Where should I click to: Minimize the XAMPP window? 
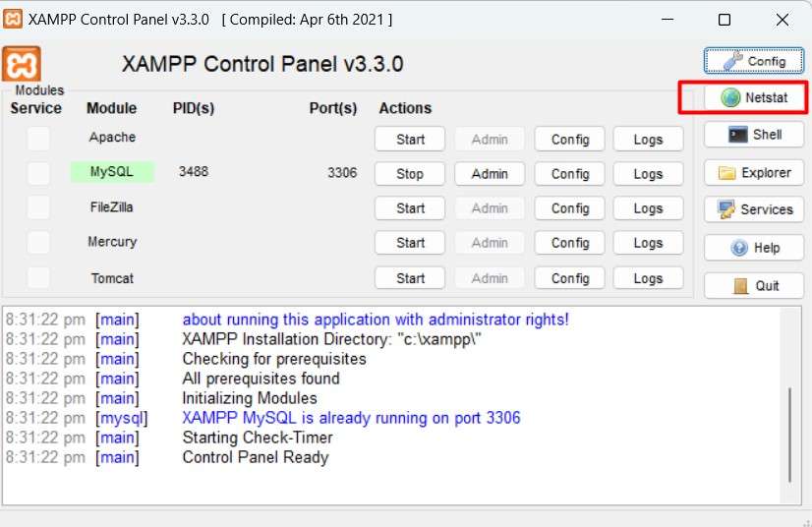[x=667, y=20]
